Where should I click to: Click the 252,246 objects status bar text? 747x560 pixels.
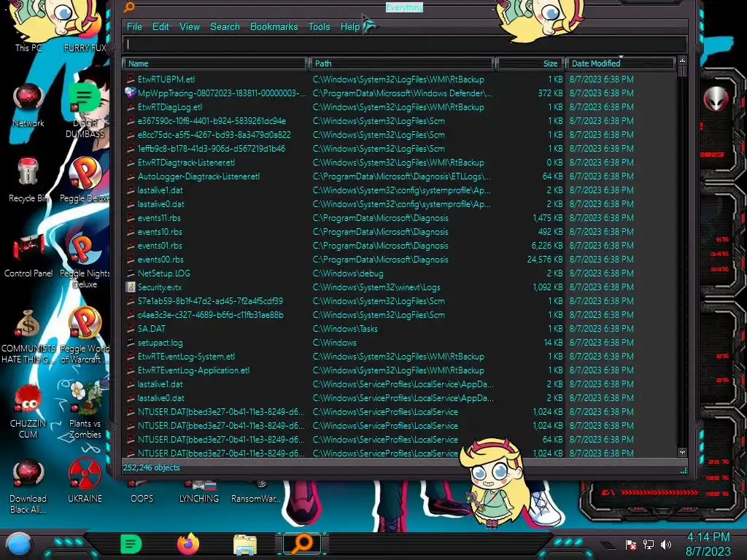click(152, 467)
